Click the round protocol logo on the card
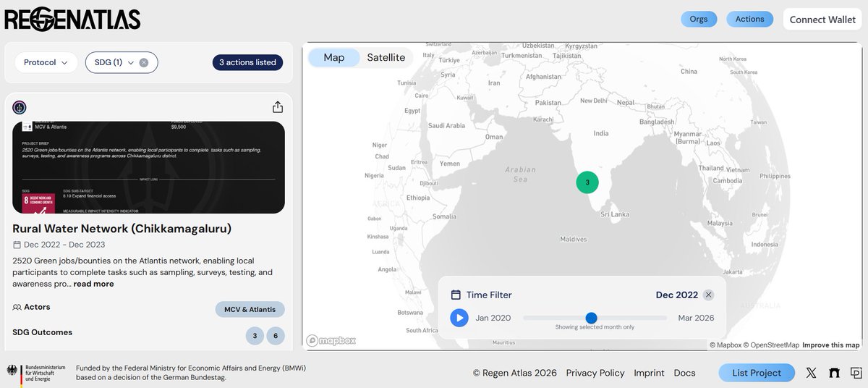 (20, 108)
